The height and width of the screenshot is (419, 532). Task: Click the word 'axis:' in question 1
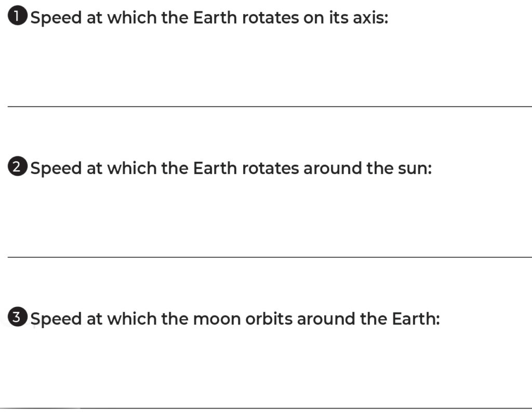tap(370, 17)
